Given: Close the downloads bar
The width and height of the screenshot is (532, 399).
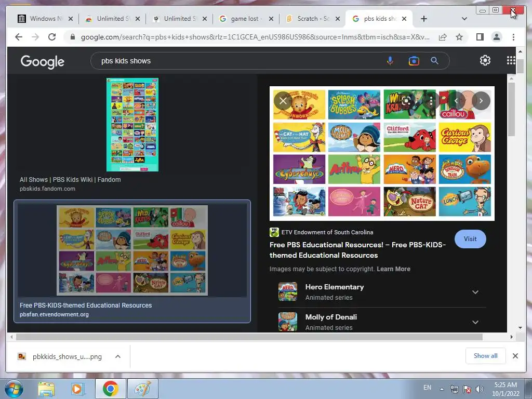Looking at the screenshot, I should point(515,356).
